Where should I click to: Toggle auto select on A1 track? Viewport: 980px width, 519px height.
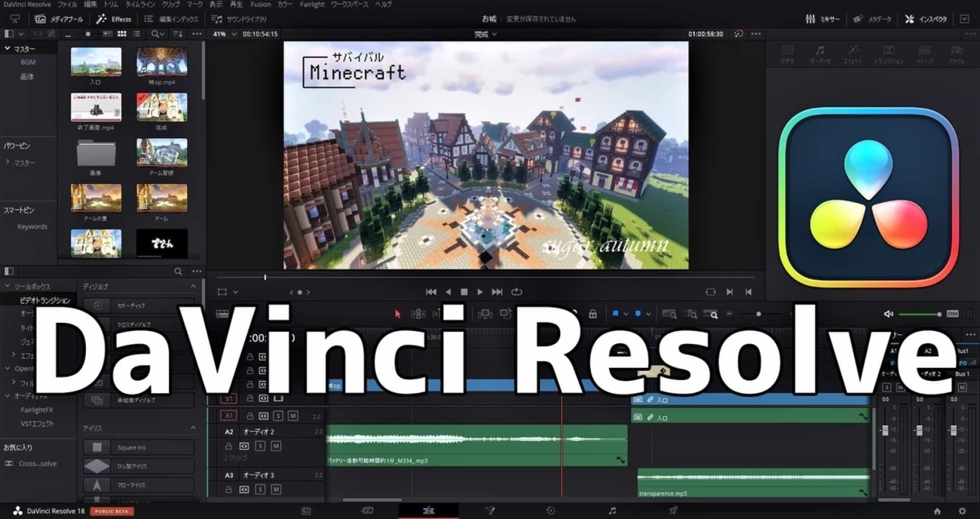coord(263,416)
